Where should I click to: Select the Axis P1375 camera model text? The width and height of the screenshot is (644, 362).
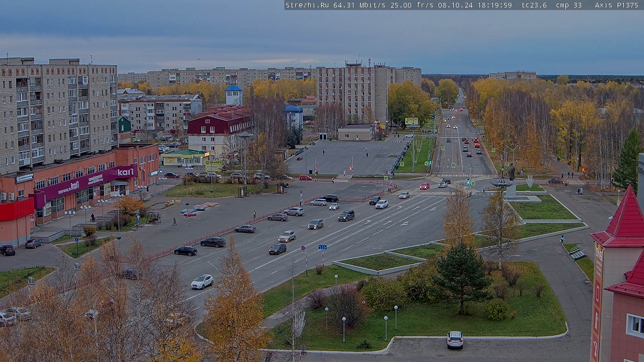616,5
